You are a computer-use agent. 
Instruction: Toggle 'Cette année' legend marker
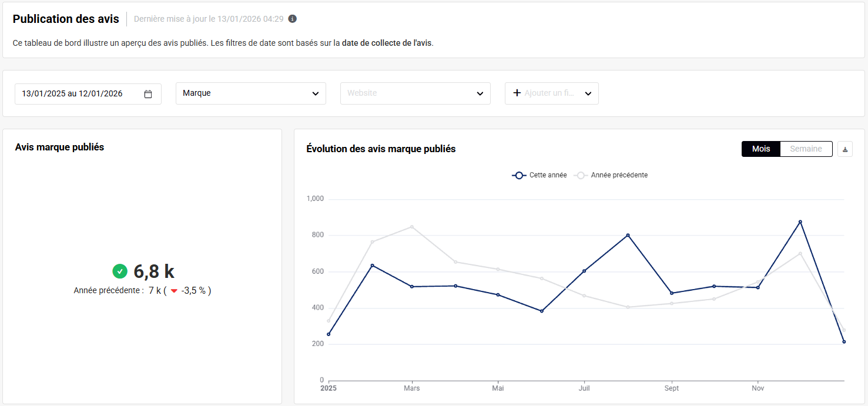pyautogui.click(x=518, y=175)
